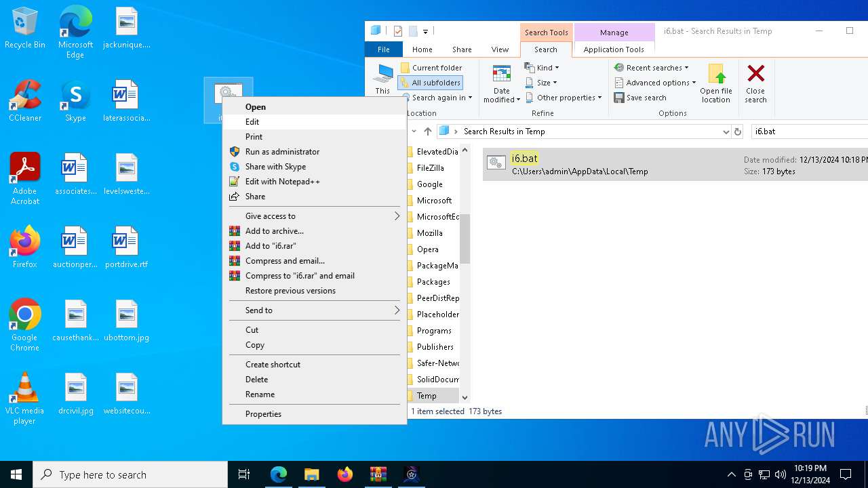Click the Save search button
This screenshot has width=868, height=488.
click(640, 98)
